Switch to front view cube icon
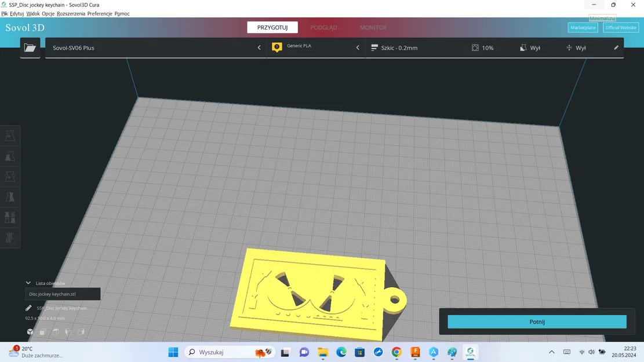The width and height of the screenshot is (644, 362). tap(42, 332)
